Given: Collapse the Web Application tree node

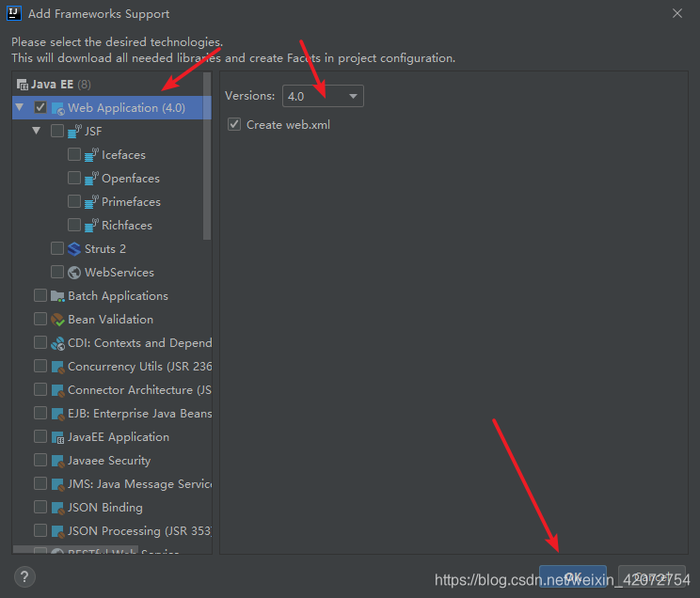Looking at the screenshot, I should point(20,107).
